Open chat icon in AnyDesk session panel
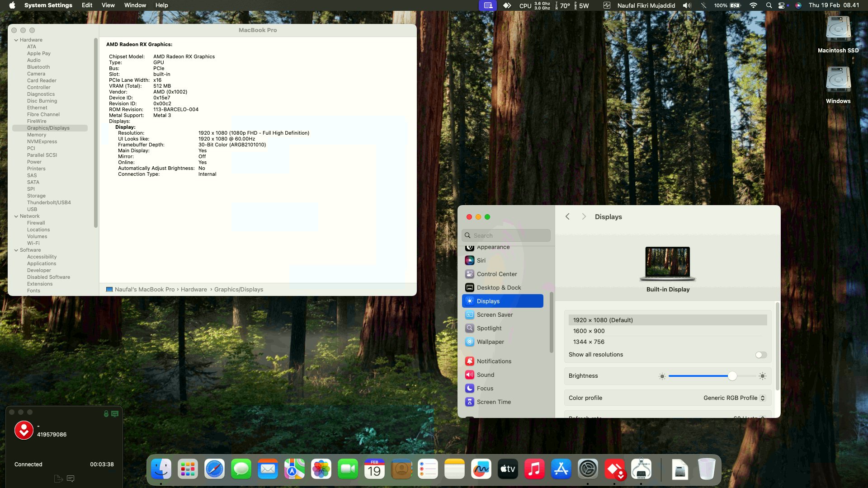 [x=71, y=479]
